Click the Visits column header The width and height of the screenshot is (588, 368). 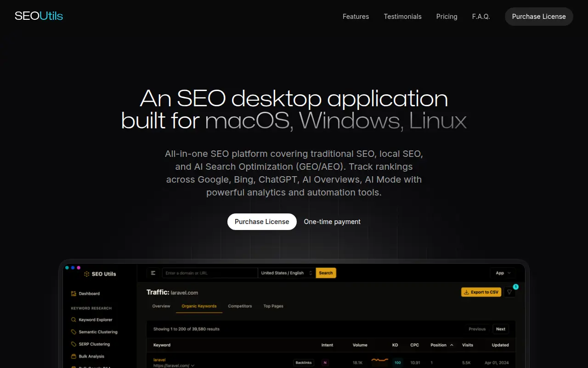coord(468,345)
